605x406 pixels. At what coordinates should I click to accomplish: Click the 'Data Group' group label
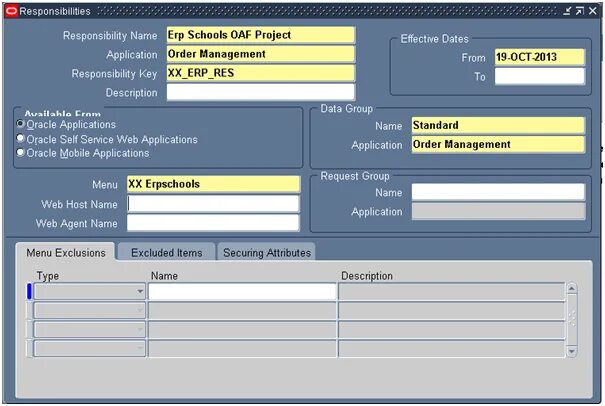(346, 109)
